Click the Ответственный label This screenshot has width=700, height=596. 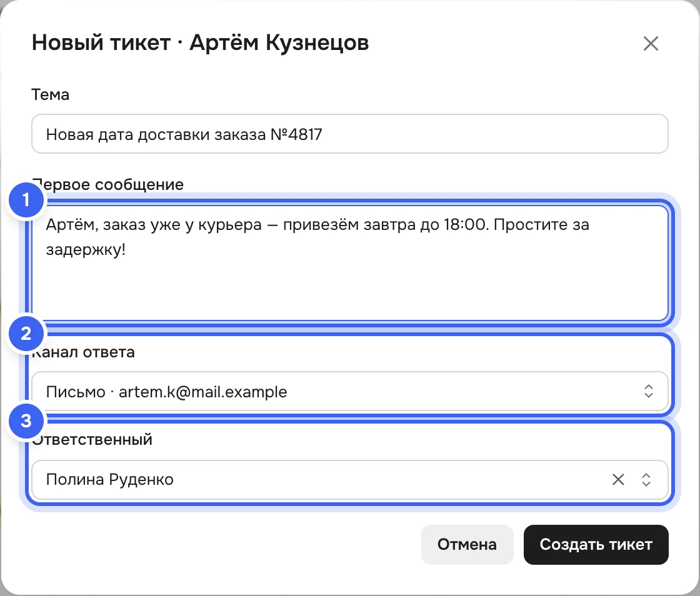(x=92, y=439)
